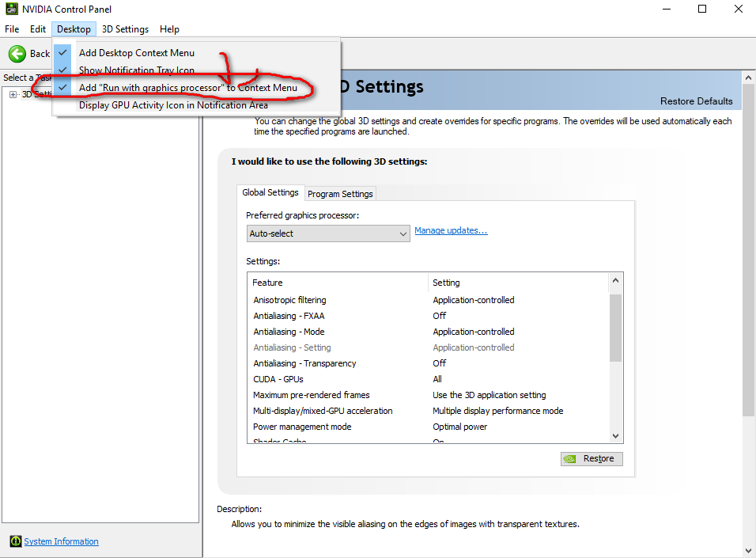
Task: Click the settings list scrollbar thumb
Action: [615, 328]
